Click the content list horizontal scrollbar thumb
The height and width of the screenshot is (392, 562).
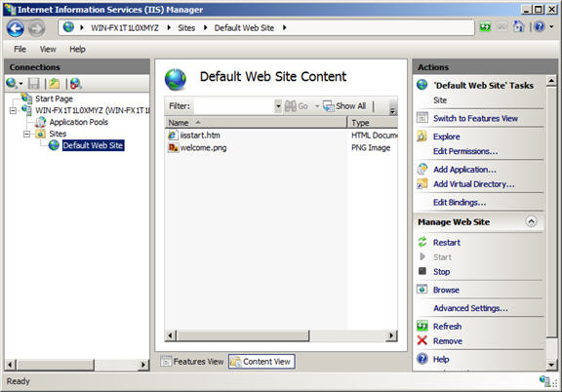click(x=243, y=335)
